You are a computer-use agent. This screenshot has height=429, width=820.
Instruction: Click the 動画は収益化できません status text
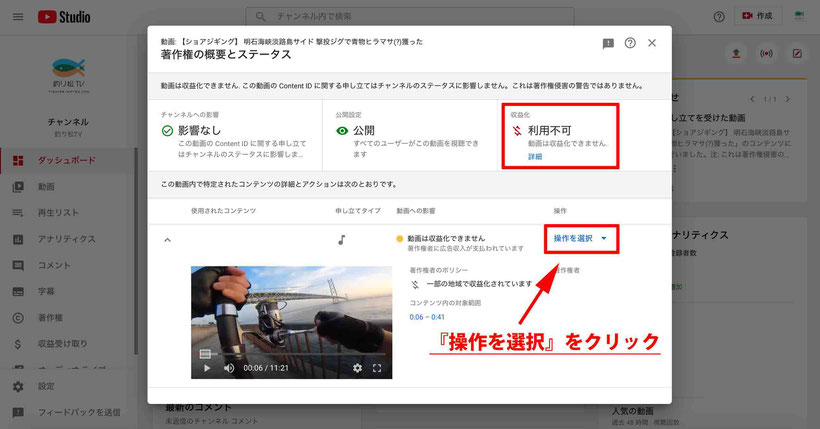(446, 239)
